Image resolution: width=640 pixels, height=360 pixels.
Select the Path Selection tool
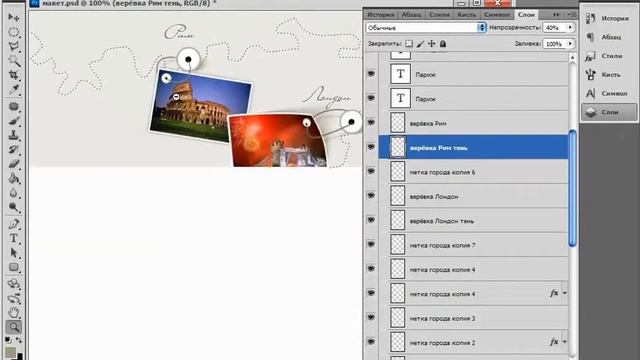pyautogui.click(x=14, y=253)
